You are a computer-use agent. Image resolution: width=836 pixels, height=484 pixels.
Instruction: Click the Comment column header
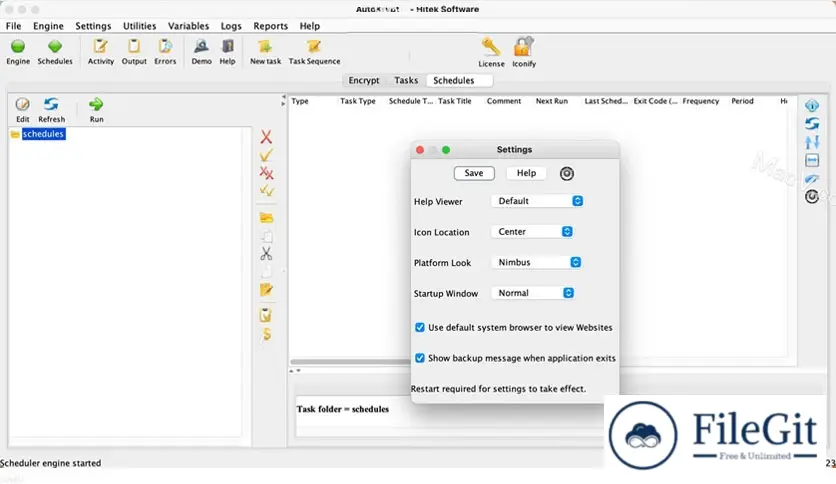coord(503,101)
